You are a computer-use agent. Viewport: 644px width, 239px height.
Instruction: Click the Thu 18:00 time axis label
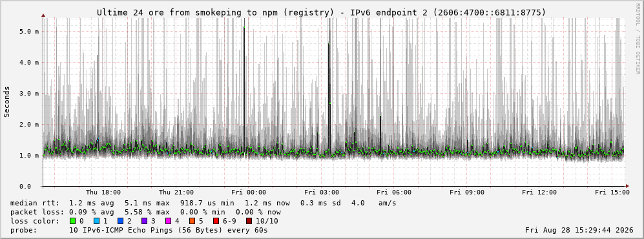(x=103, y=192)
